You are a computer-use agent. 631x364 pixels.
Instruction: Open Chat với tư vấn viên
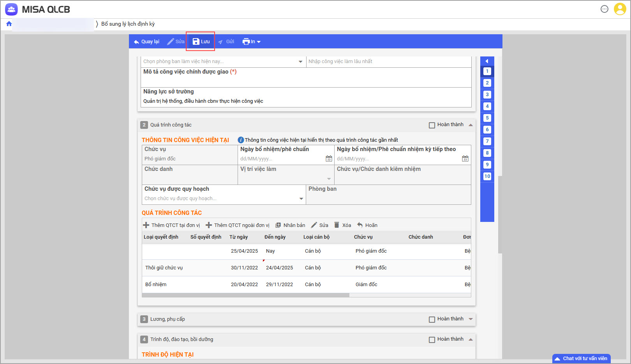pyautogui.click(x=581, y=359)
